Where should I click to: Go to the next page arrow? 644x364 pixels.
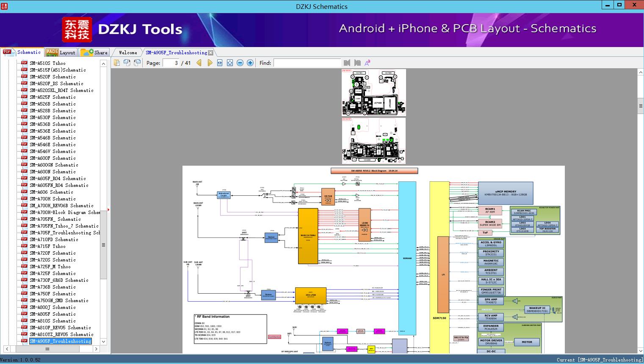pos(210,63)
